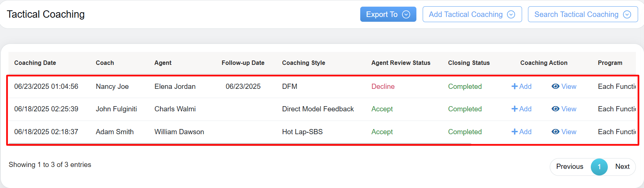Expand the Search Tactical Coaching panel
Image resolution: width=644 pixels, height=188 pixels.
pyautogui.click(x=582, y=14)
